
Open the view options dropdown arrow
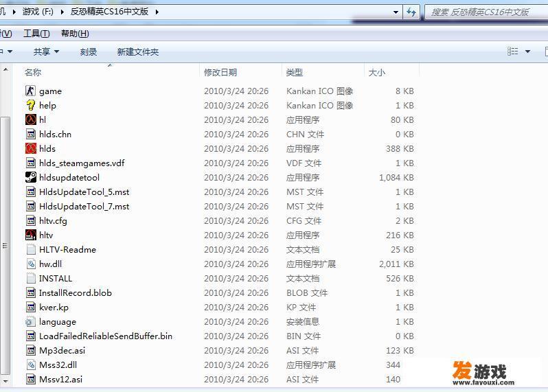527,51
